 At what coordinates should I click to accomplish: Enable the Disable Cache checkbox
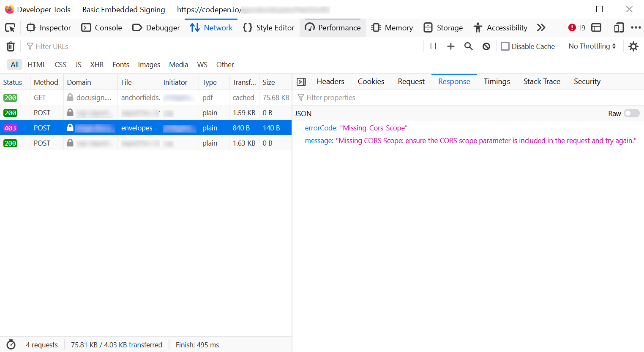coord(505,46)
